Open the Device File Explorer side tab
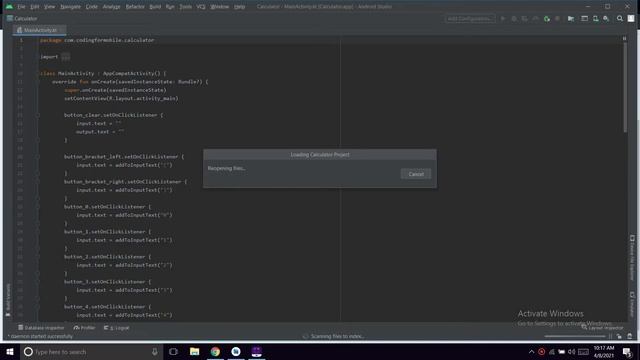 [x=632, y=258]
